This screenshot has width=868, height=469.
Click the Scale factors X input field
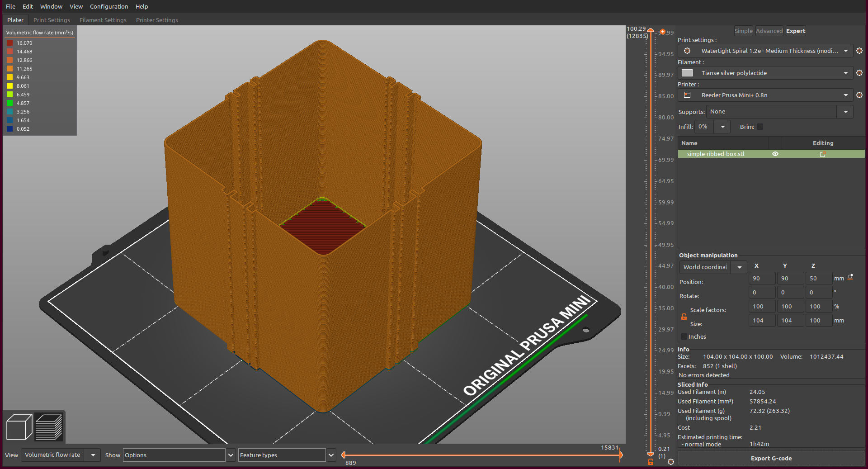click(x=762, y=306)
